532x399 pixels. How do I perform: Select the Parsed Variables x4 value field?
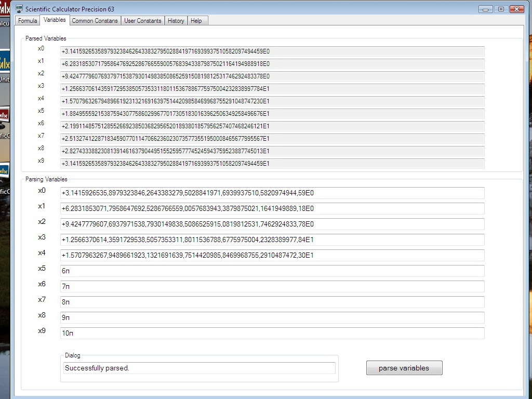pyautogui.click(x=272, y=101)
